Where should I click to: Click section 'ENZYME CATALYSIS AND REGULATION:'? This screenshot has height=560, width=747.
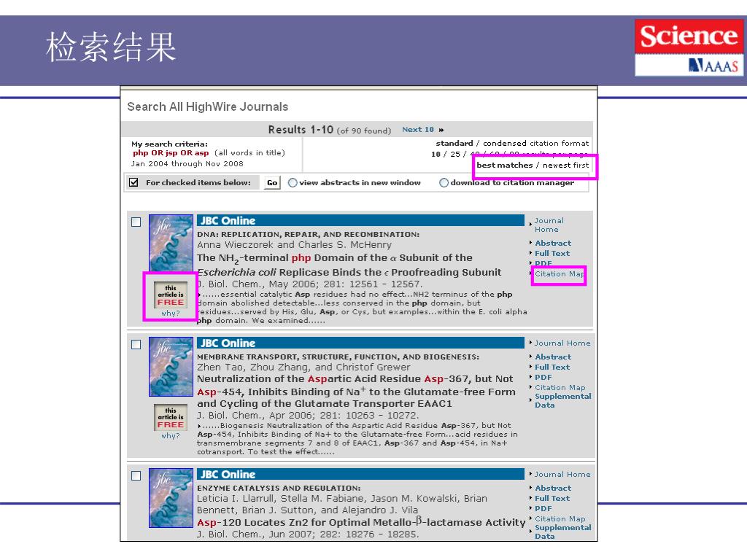coord(279,488)
